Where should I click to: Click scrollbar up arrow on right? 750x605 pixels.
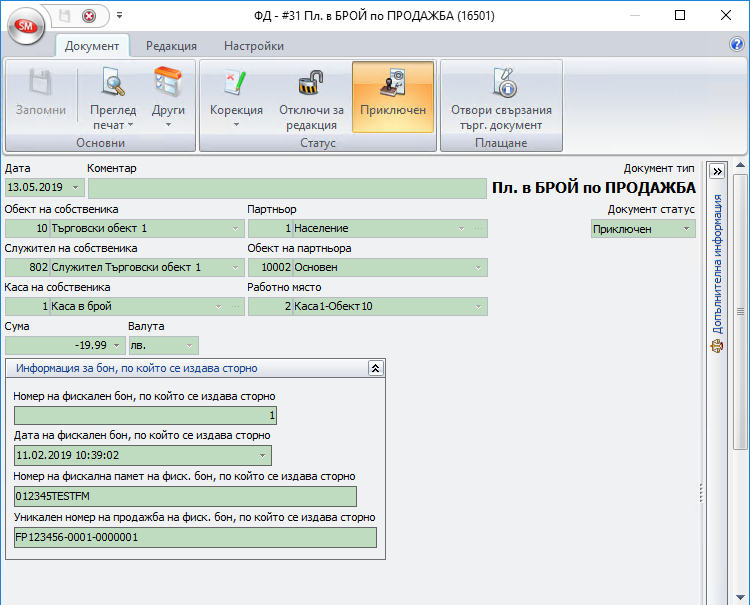[740, 165]
